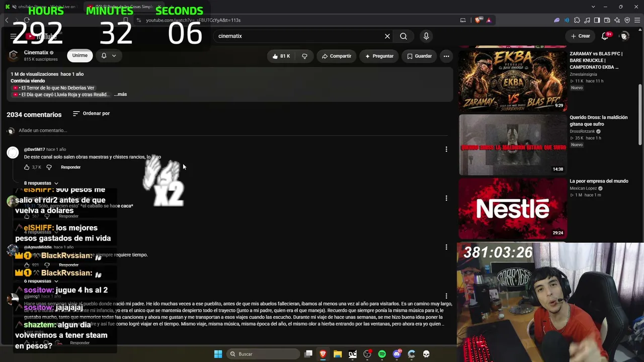
Task: Click the taskbar Buscar search box
Action: [x=263, y=354]
